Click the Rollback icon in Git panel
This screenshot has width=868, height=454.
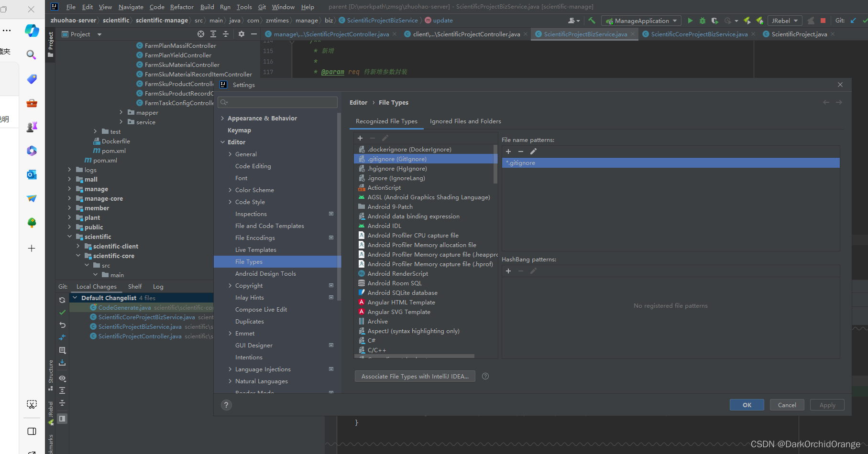click(x=62, y=325)
